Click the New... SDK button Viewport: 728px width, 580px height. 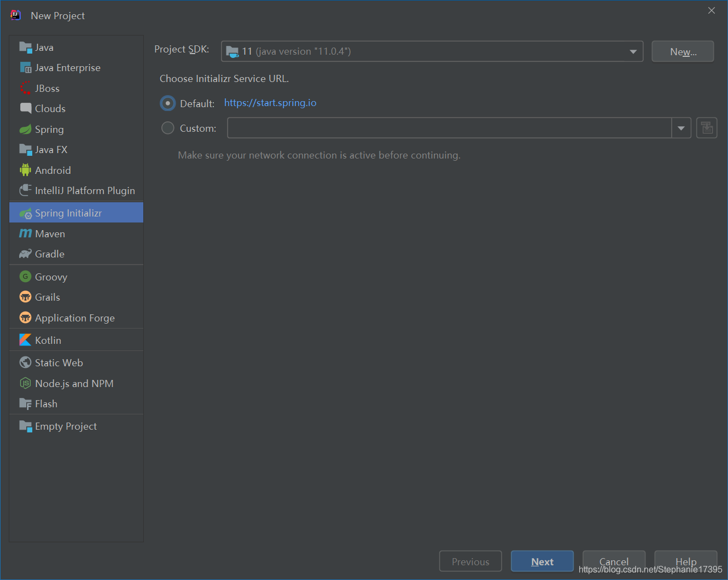pyautogui.click(x=683, y=51)
